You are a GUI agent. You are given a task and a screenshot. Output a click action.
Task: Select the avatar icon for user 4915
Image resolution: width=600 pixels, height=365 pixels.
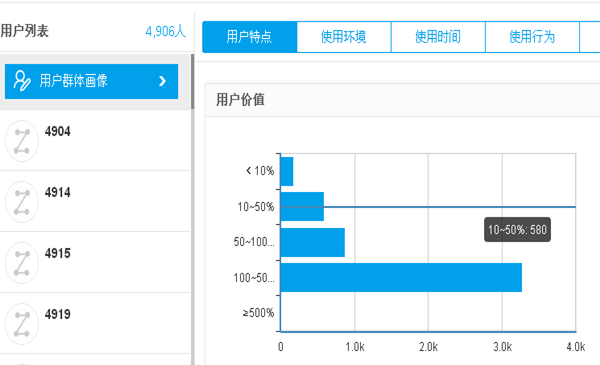22,263
